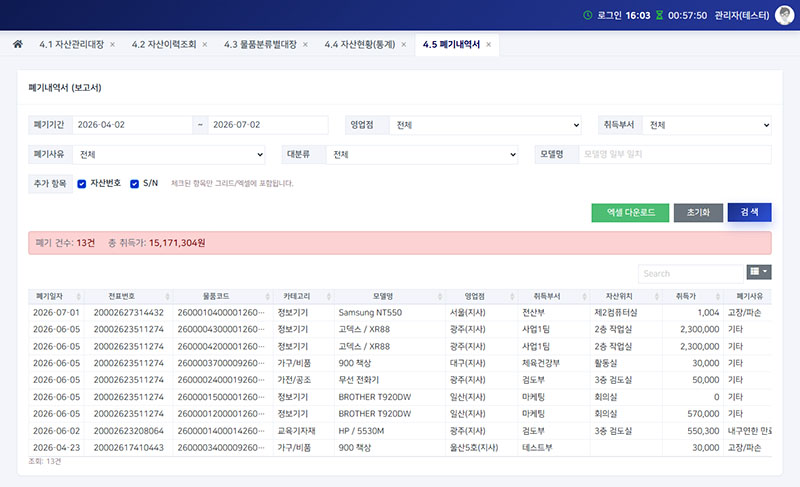
Task: Click 전표번호 20002627314432 cell
Action: pyautogui.click(x=129, y=313)
